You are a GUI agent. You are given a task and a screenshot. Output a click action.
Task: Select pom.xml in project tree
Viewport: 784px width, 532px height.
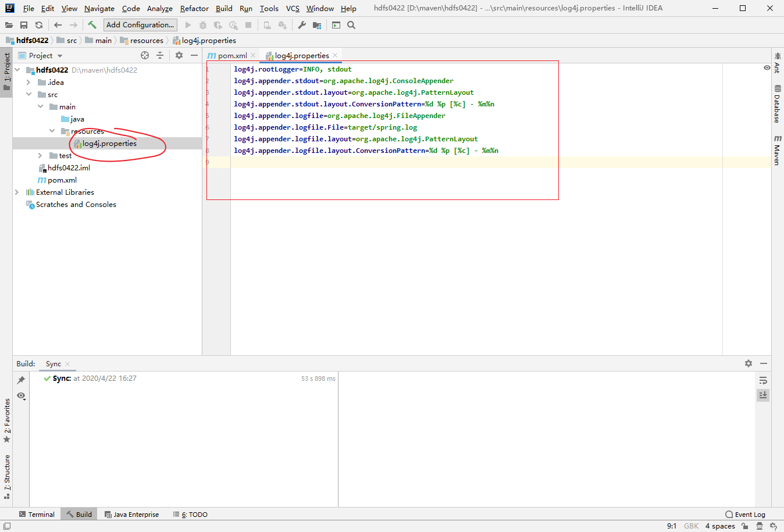62,180
